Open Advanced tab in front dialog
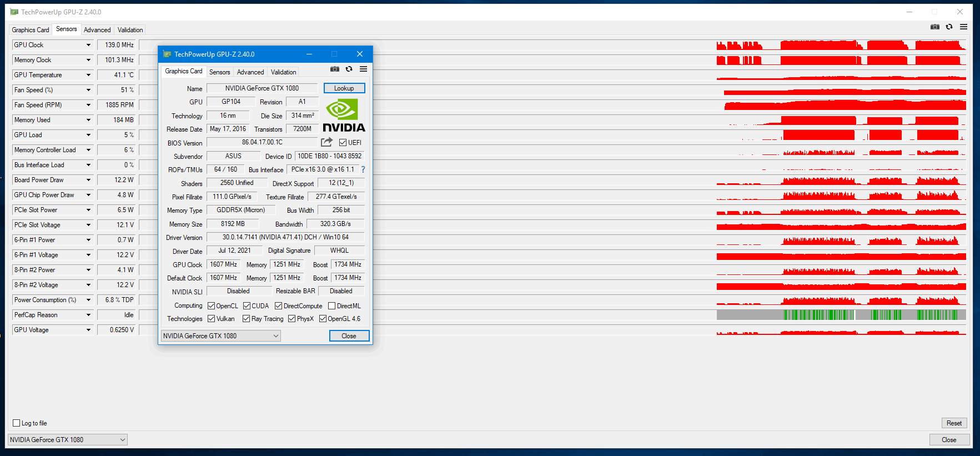Viewport: 980px width, 456px height. pyautogui.click(x=250, y=72)
